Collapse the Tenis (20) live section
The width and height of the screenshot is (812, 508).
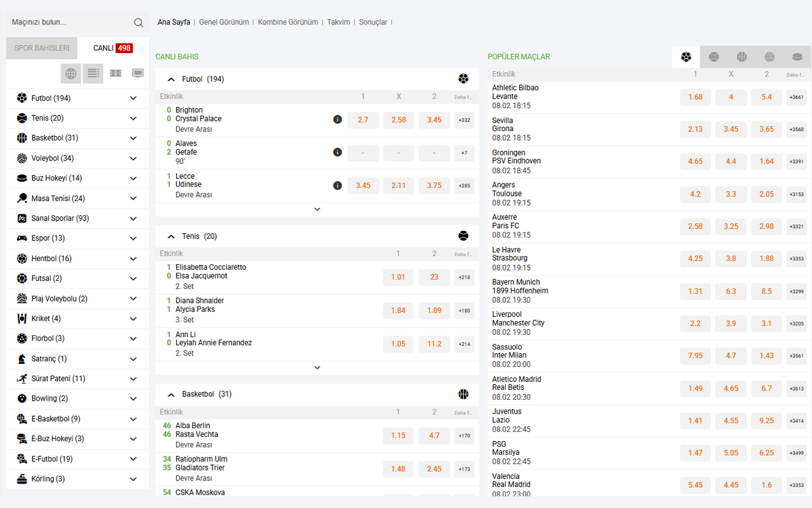tap(171, 237)
